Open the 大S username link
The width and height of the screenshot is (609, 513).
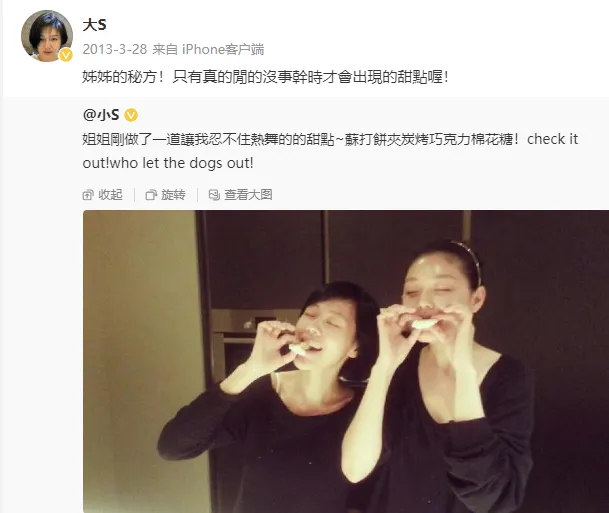[94, 25]
